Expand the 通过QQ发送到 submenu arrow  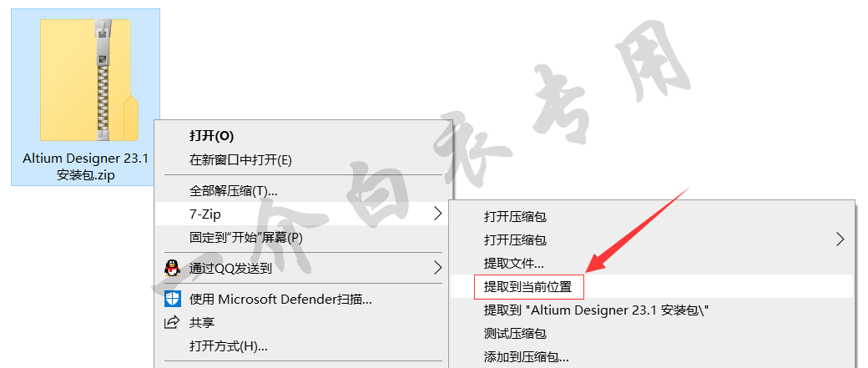point(438,269)
